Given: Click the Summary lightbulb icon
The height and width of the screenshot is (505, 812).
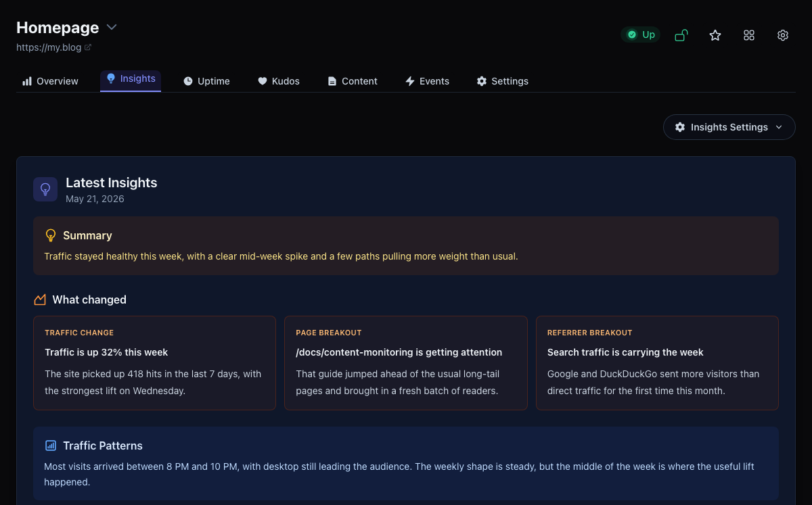Looking at the screenshot, I should [50, 235].
